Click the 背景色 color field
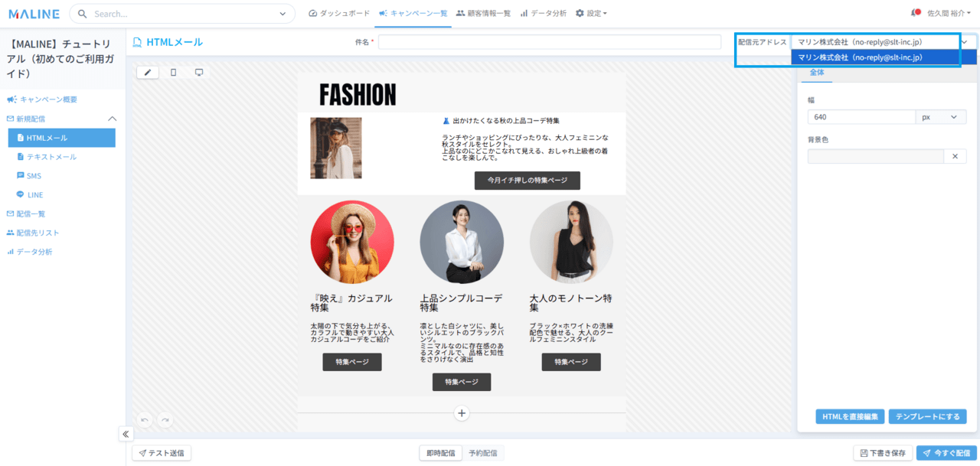Screen dimensions: 980x466 875,156
